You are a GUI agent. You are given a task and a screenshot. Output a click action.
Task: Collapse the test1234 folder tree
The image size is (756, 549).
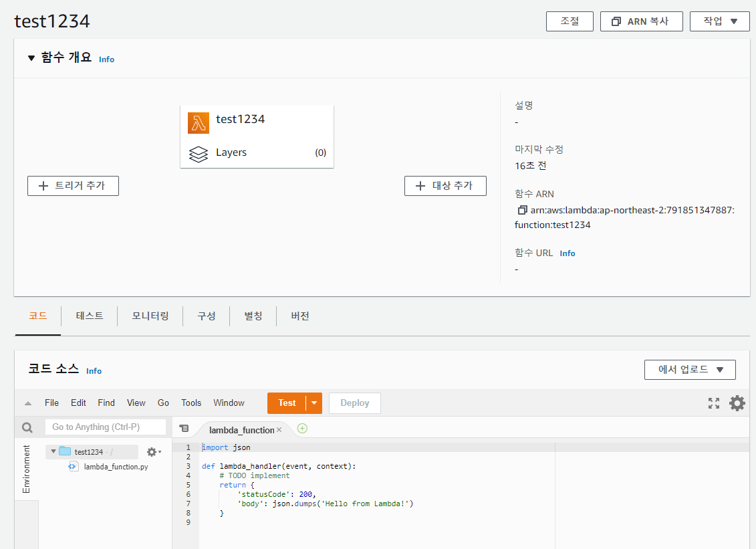pyautogui.click(x=53, y=451)
